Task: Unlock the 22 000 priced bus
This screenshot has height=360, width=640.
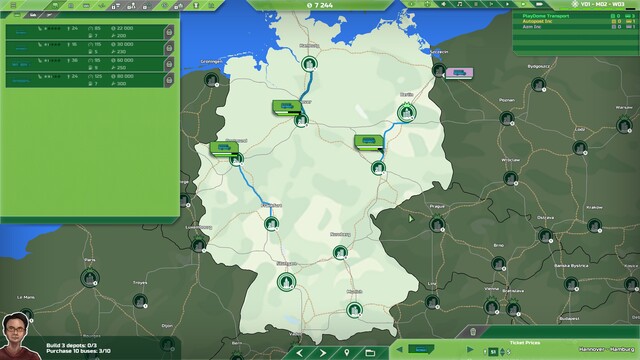Action: point(169,32)
